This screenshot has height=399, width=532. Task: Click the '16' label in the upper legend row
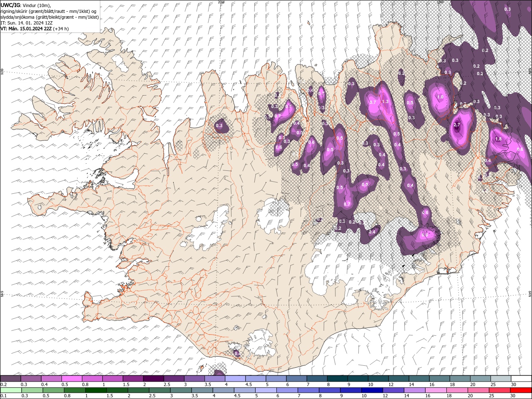[432, 384]
